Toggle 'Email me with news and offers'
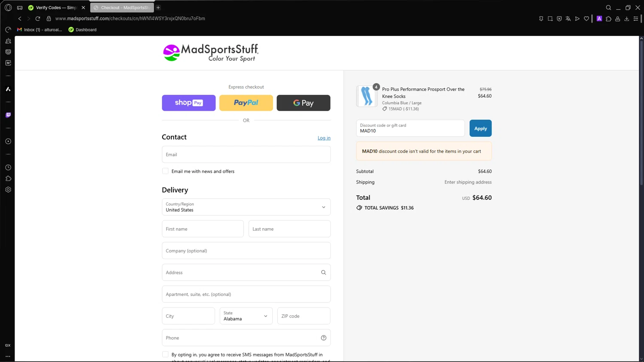The height and width of the screenshot is (362, 644). pos(165,171)
